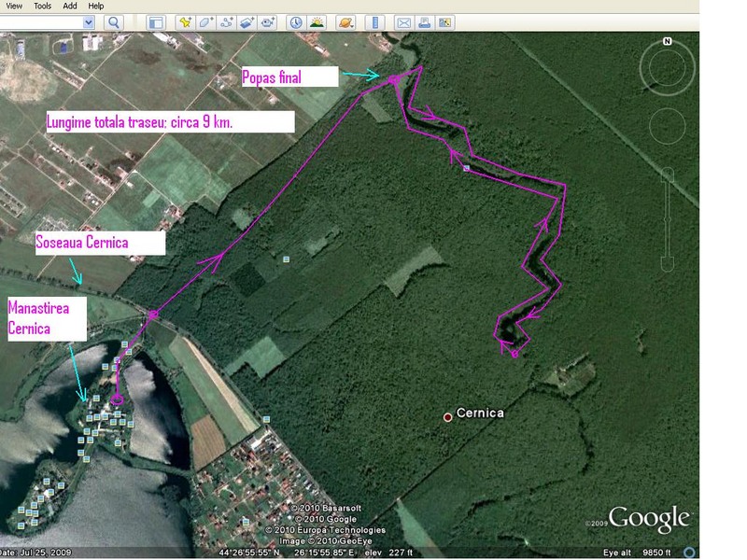This screenshot has width=747, height=560.
Task: Click the Move joystick navigation control
Action: point(668,124)
